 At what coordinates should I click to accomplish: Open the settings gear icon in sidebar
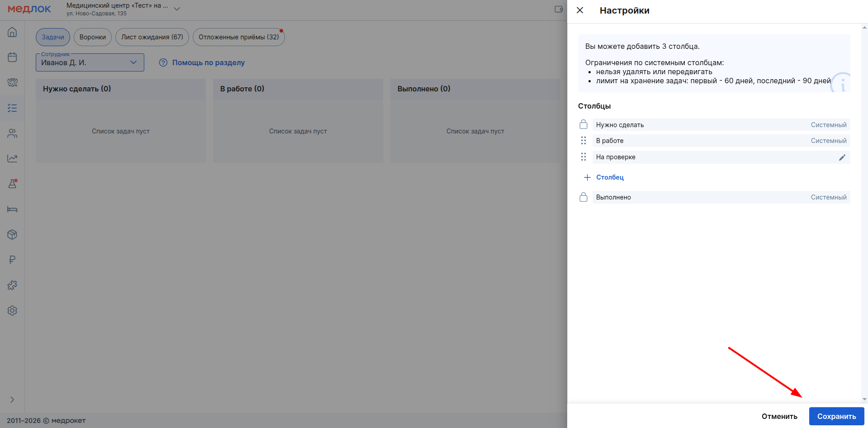12,310
